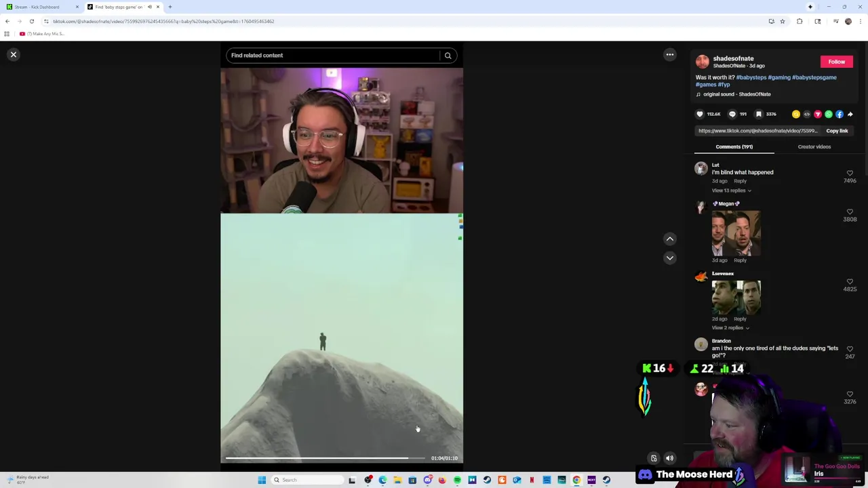Open shadesofnate's profile avatar
This screenshot has width=868, height=488.
[x=702, y=62]
